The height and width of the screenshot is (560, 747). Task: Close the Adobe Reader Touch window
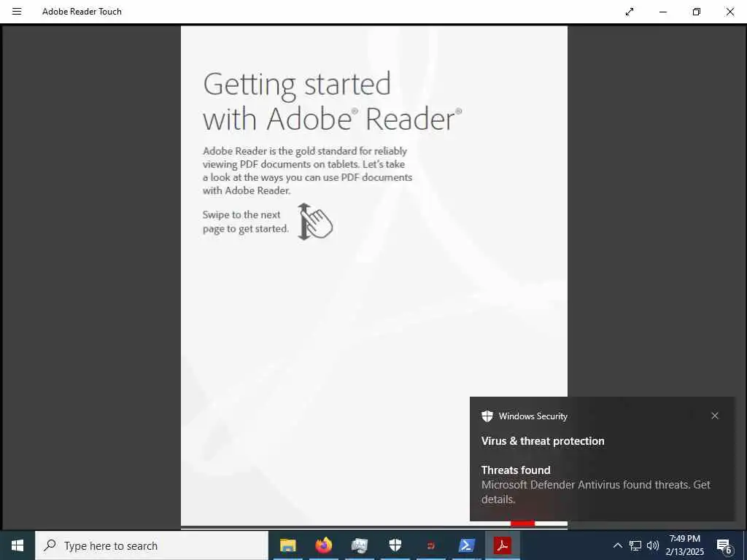(x=729, y=12)
